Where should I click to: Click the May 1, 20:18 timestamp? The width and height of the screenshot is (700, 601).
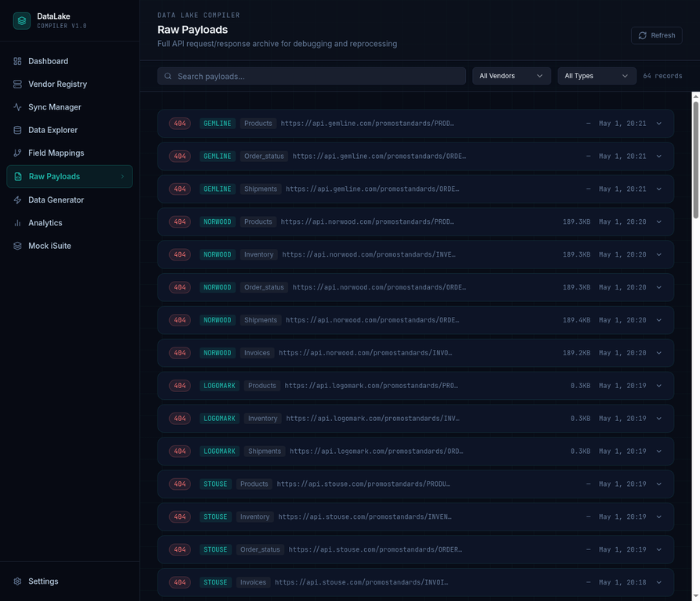pos(622,583)
